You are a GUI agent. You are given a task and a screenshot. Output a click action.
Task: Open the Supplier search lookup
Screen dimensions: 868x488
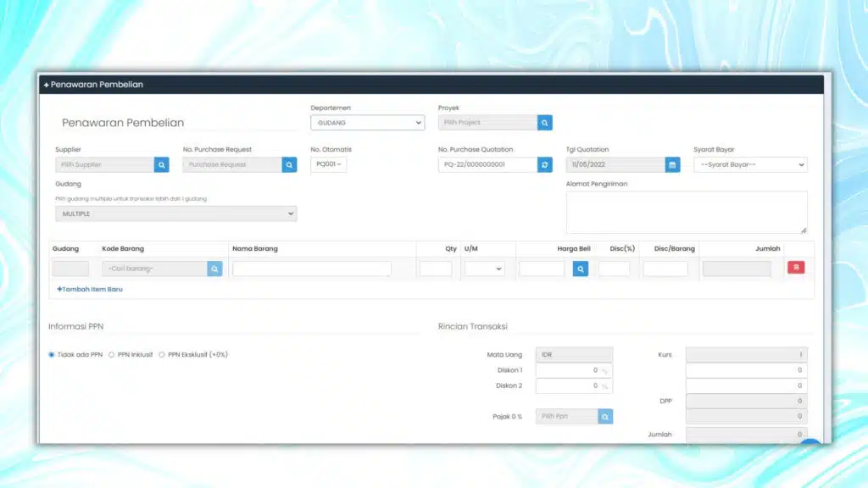tap(162, 165)
